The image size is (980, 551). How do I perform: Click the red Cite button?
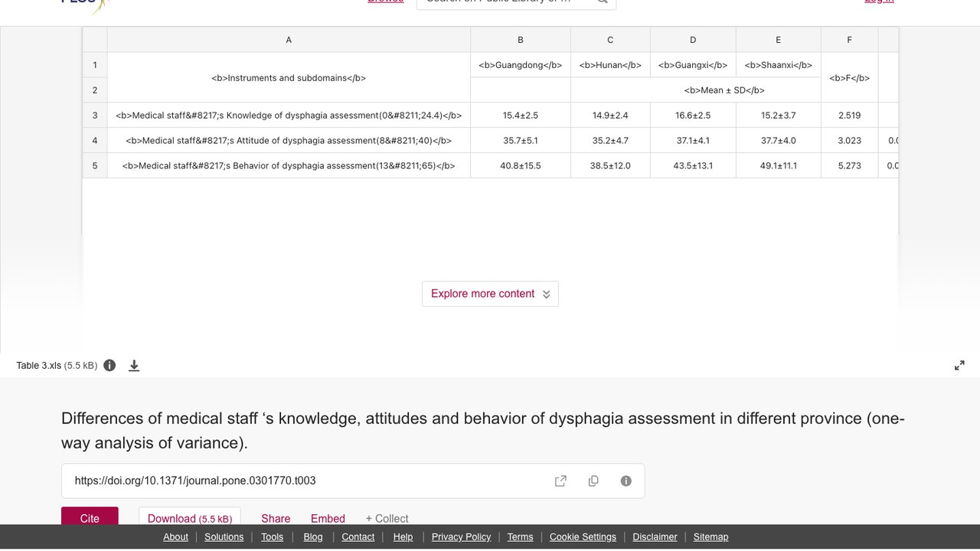point(90,517)
